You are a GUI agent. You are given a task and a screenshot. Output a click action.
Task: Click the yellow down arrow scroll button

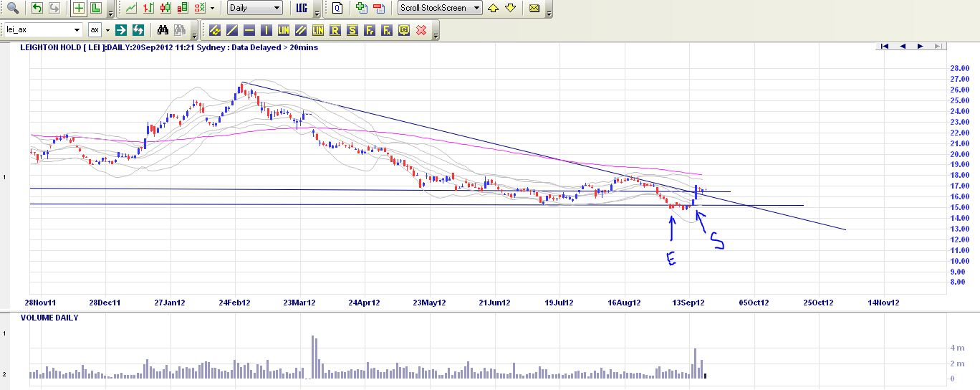click(510, 8)
